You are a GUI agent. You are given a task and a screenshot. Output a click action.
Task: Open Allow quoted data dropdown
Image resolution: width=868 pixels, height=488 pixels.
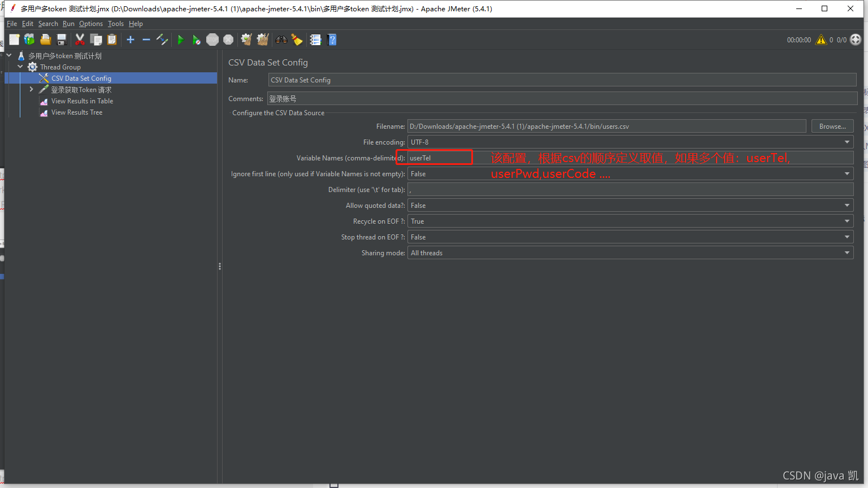[x=630, y=205]
